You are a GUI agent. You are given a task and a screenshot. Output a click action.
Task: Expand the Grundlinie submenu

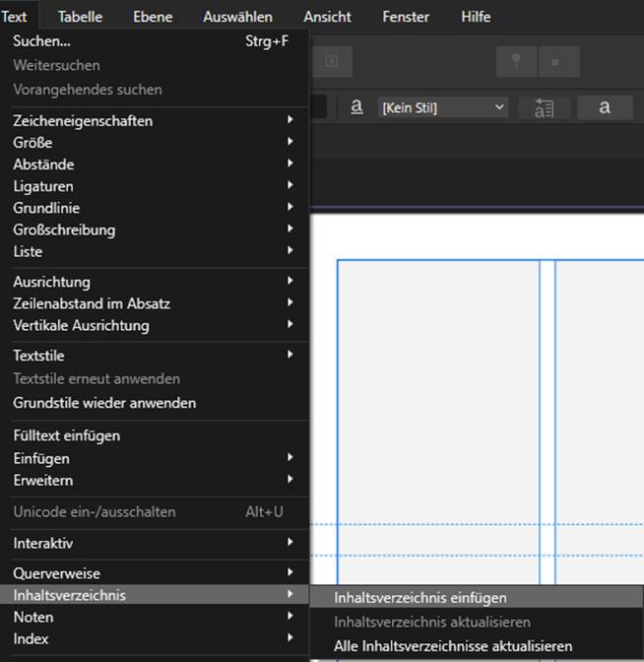(155, 208)
